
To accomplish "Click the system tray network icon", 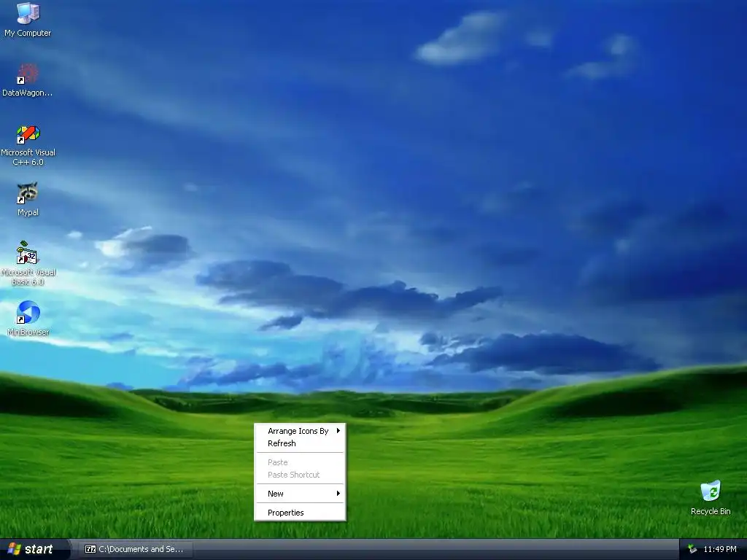I will [692, 549].
